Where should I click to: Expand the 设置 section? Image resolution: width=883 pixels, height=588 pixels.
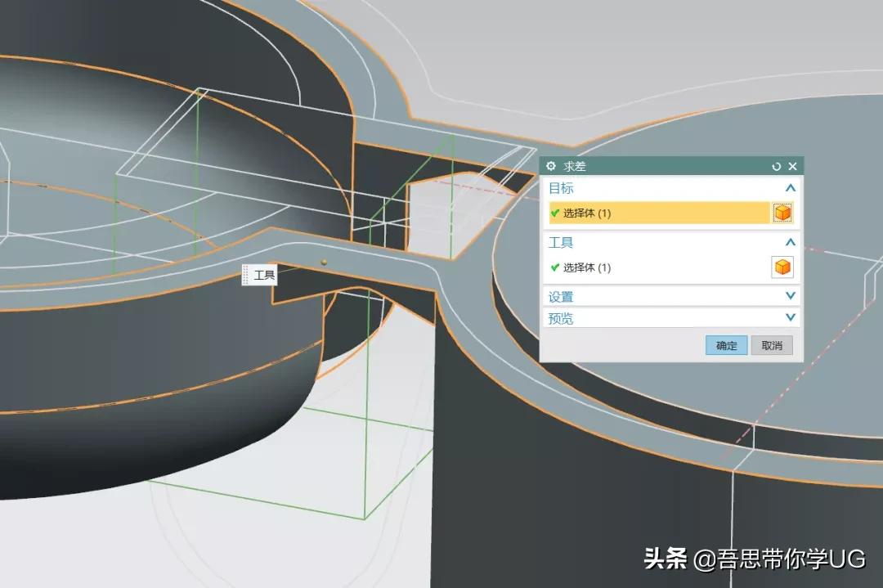coord(789,296)
